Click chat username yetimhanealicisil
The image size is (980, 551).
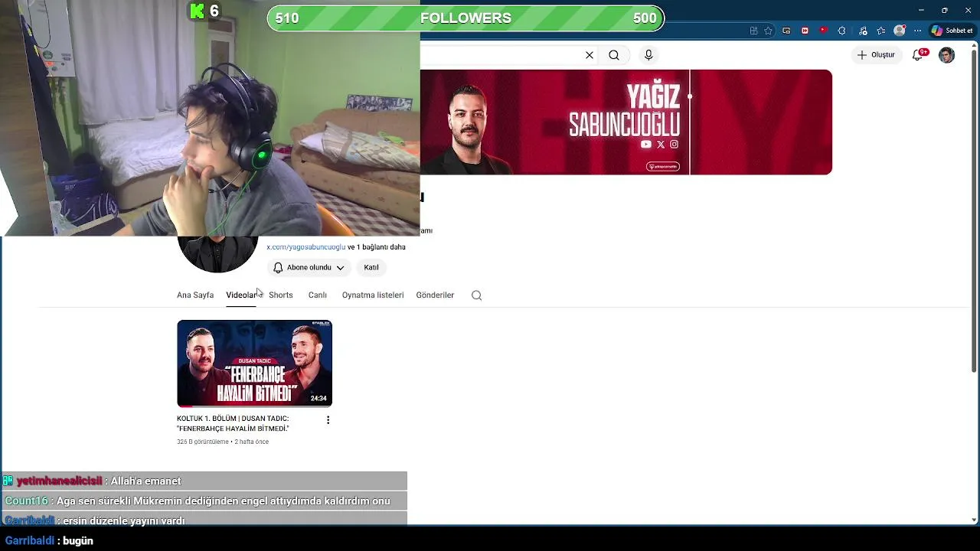coord(60,481)
